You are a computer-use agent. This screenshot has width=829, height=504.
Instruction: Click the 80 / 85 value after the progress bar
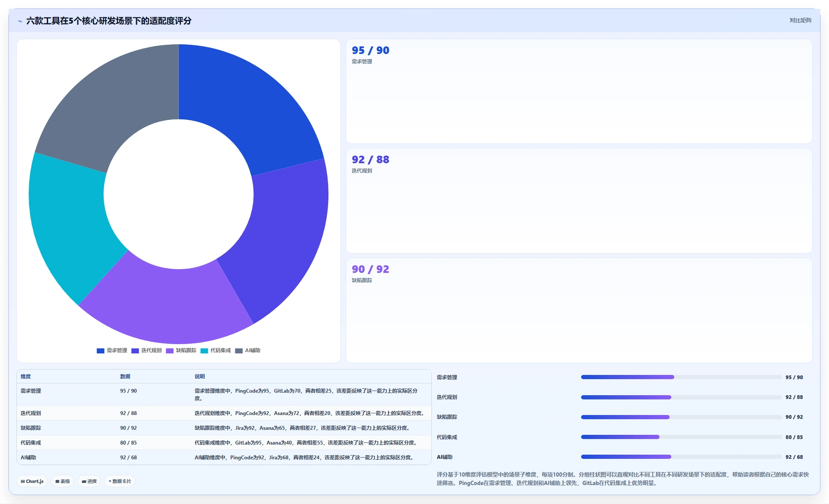pyautogui.click(x=794, y=437)
